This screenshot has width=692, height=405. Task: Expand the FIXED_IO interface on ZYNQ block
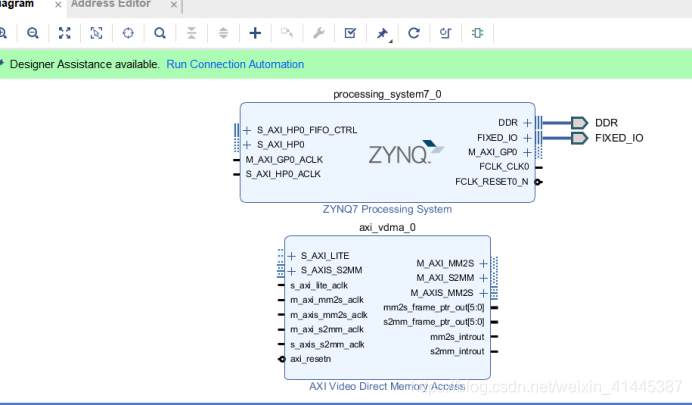pyautogui.click(x=527, y=138)
